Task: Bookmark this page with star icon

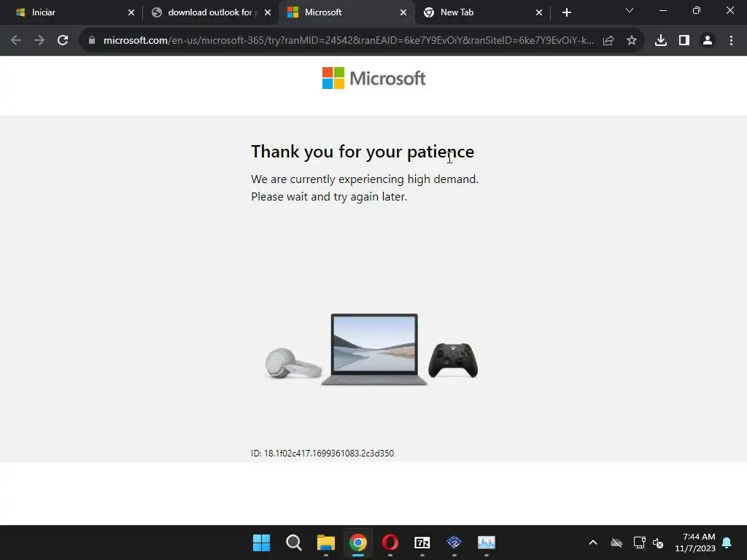Action: coord(632,41)
